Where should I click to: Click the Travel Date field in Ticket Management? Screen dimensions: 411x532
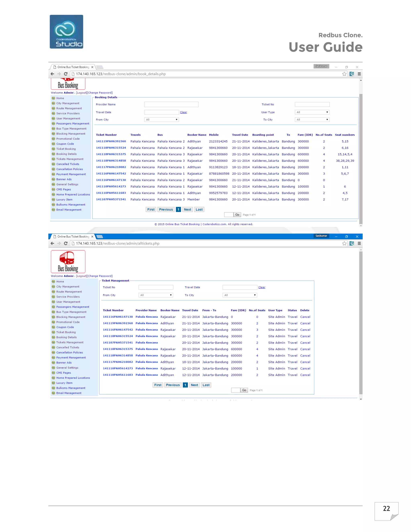(x=240, y=287)
